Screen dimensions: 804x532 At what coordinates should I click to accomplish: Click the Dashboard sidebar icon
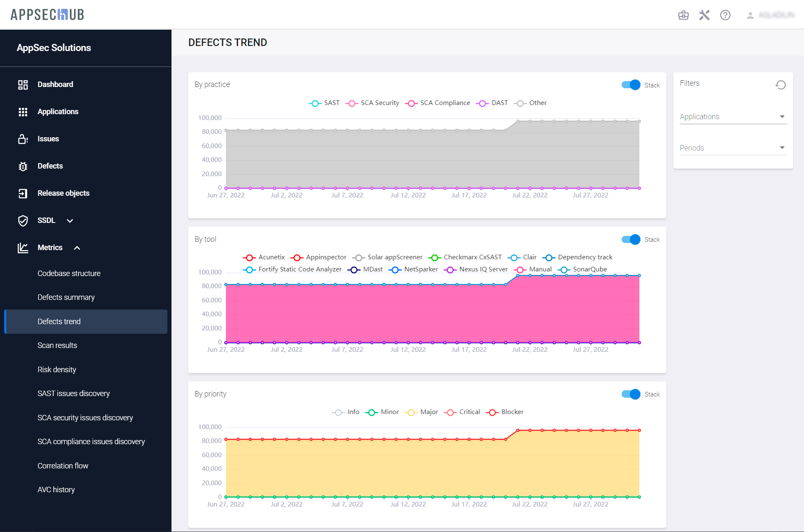(x=23, y=84)
